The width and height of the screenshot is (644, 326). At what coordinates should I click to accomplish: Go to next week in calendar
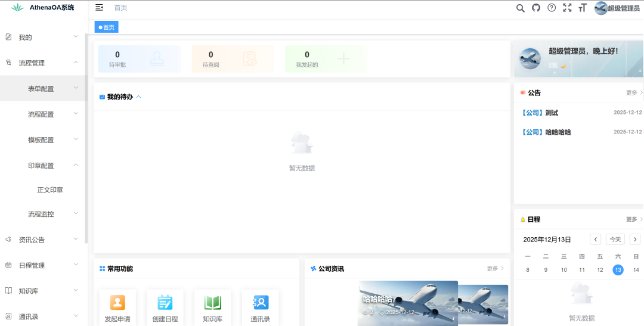pos(635,240)
